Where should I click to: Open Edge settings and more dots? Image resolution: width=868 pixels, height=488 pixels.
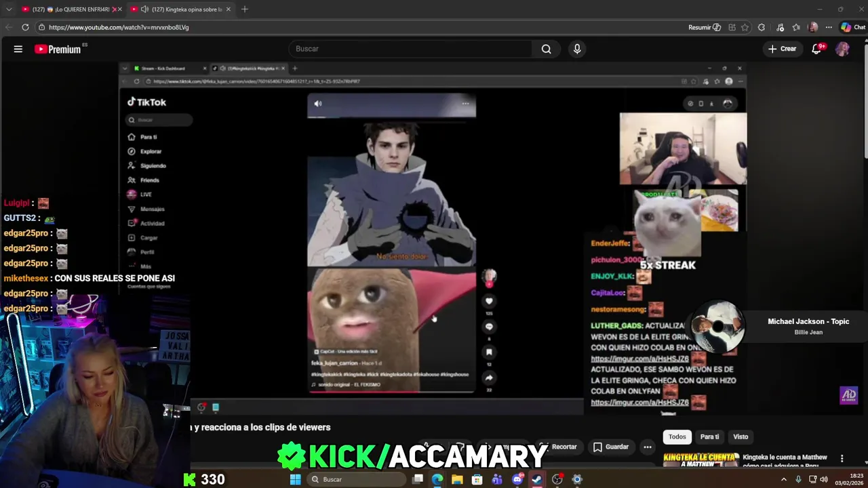tap(829, 27)
